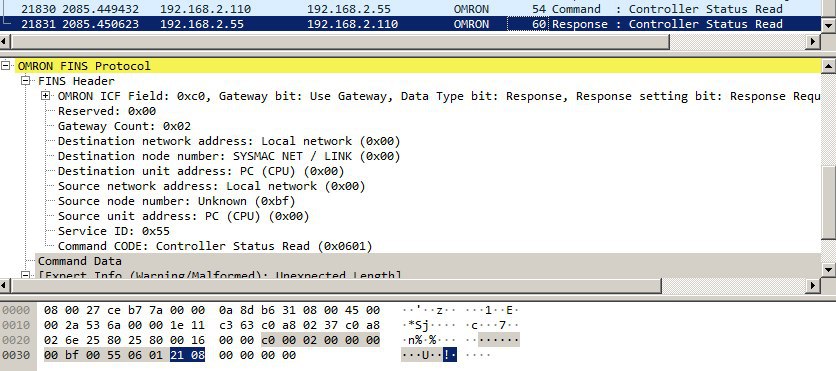Click the length cell 54 in packet list
This screenshot has height=371, width=836.
[538, 9]
